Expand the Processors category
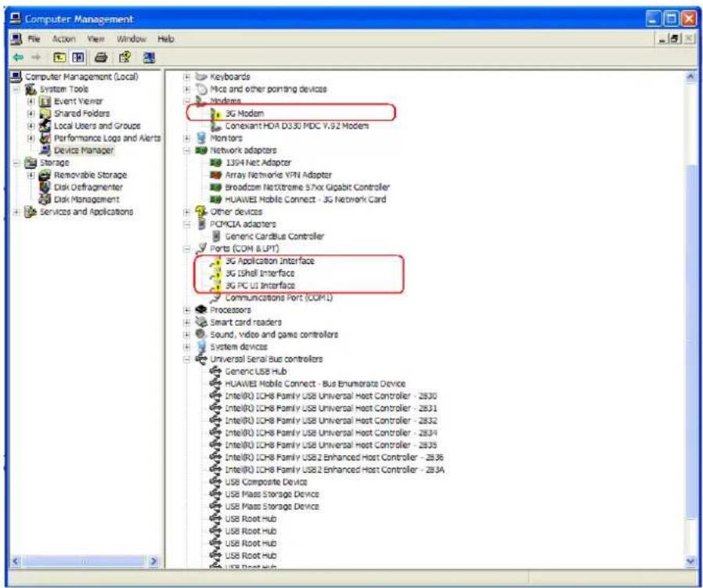Image resolution: width=703 pixels, height=588 pixels. (187, 310)
